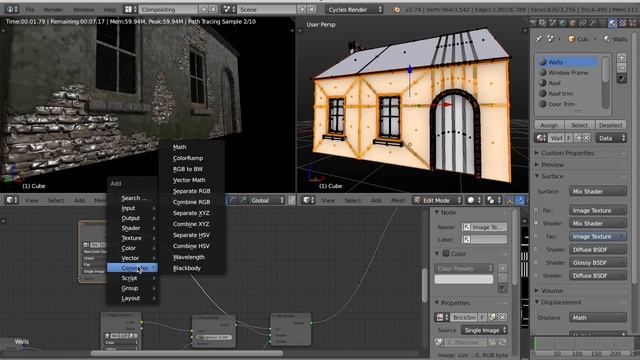Open the viewport shading sphere menu

pyautogui.click(x=473, y=200)
